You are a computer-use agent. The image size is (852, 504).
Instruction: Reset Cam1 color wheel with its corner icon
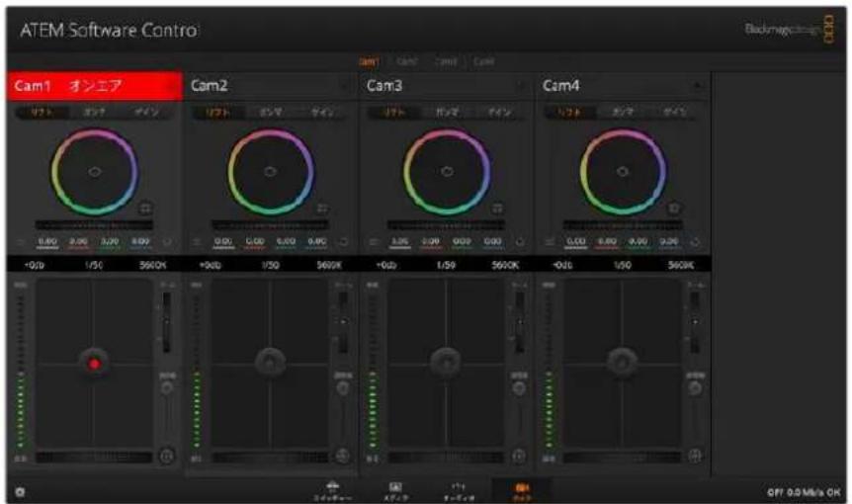145,209
